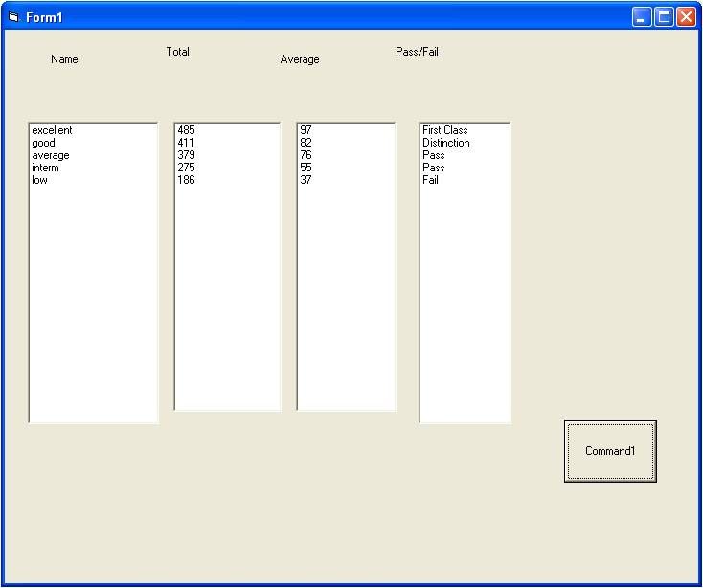Select 'good' in the Name list

tap(43, 143)
